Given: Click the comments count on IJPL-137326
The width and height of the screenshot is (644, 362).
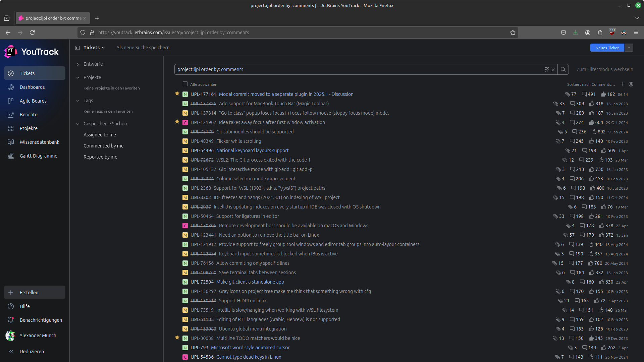Looking at the screenshot, I should tap(577, 104).
